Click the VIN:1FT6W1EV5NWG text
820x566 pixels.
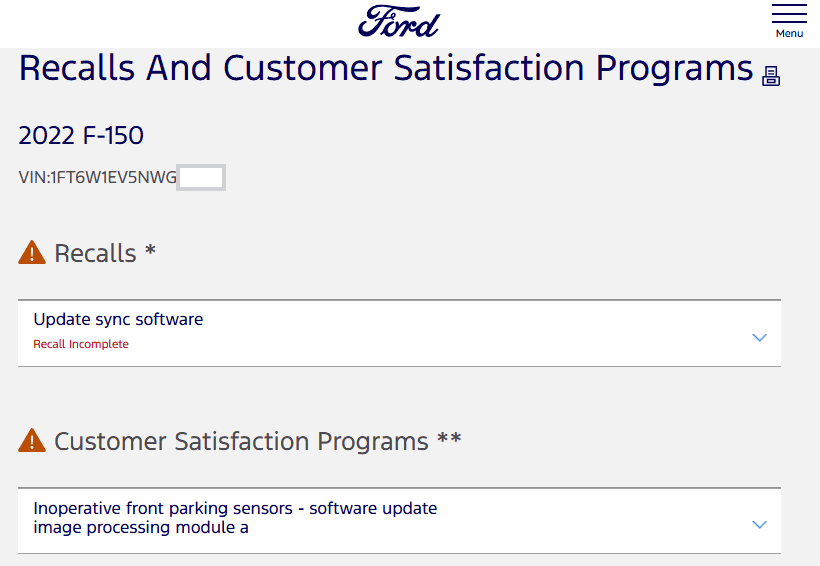click(x=98, y=178)
